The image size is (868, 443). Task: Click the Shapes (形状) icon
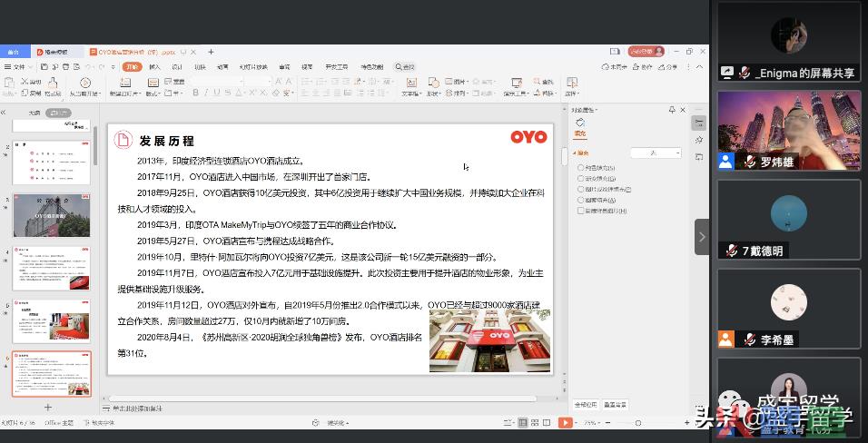(433, 83)
